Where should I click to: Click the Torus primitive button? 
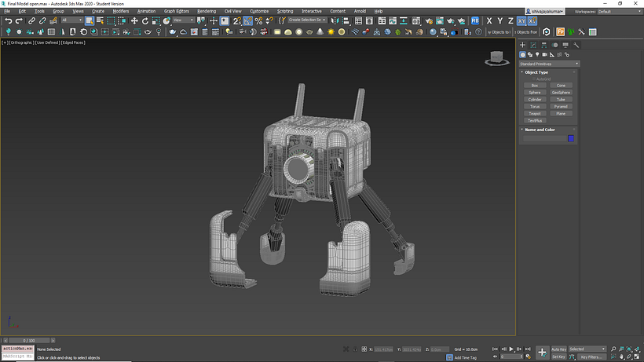pyautogui.click(x=534, y=107)
